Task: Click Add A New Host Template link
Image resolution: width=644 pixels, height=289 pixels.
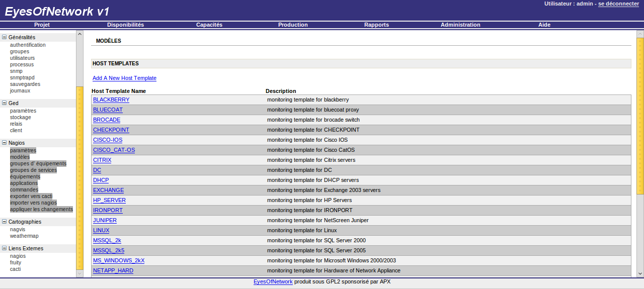Action: click(x=124, y=78)
